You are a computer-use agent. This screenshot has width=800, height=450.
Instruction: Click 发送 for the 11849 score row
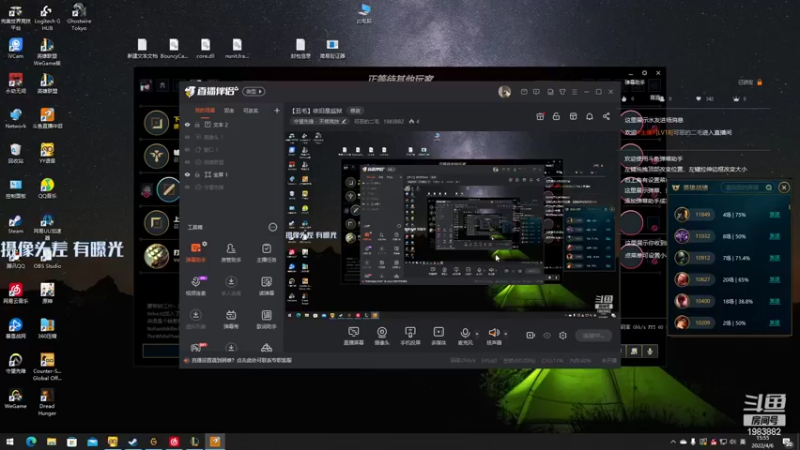[x=774, y=215]
